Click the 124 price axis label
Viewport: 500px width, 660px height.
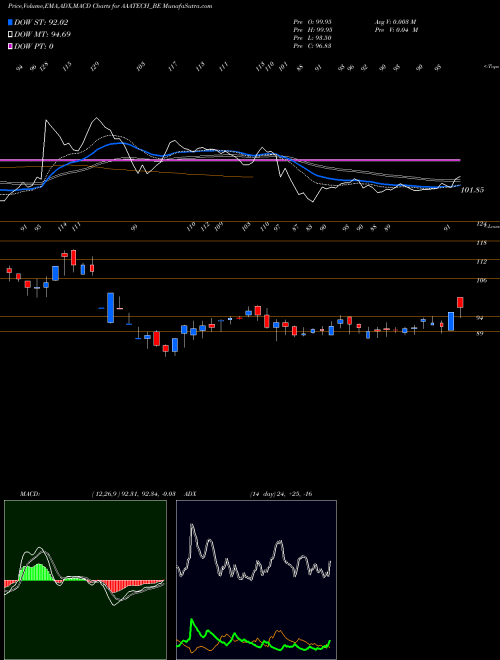pyautogui.click(x=481, y=224)
